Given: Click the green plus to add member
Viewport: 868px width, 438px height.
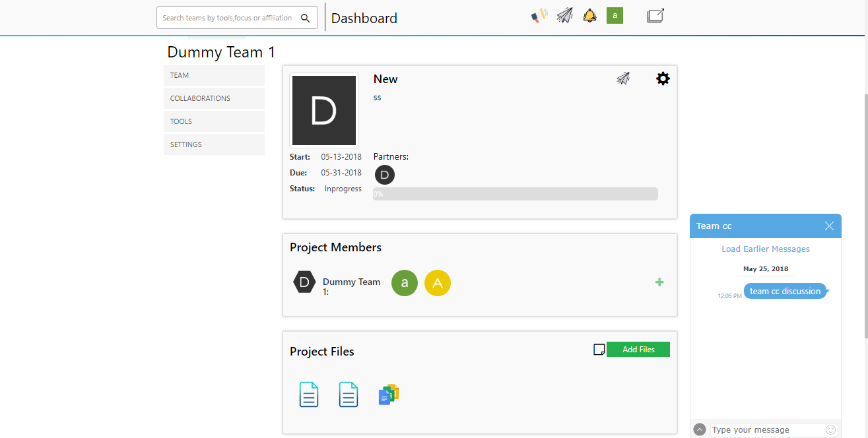Looking at the screenshot, I should click(659, 282).
